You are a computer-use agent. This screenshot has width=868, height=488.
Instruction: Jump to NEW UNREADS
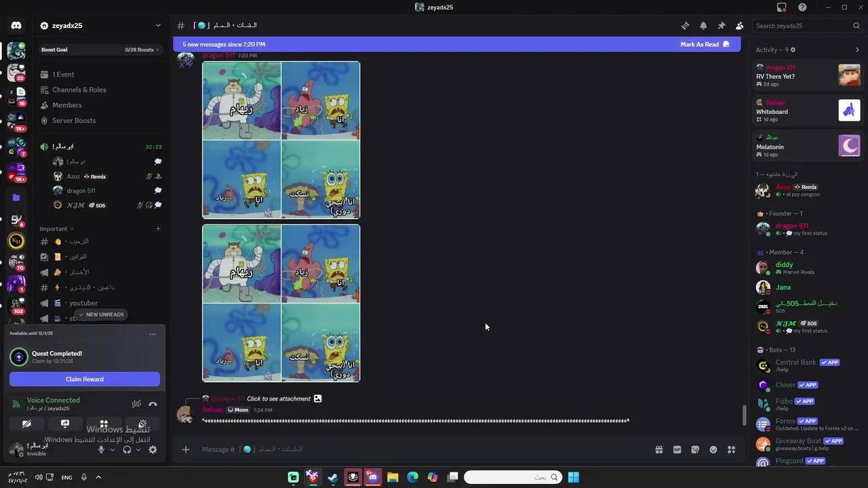101,314
